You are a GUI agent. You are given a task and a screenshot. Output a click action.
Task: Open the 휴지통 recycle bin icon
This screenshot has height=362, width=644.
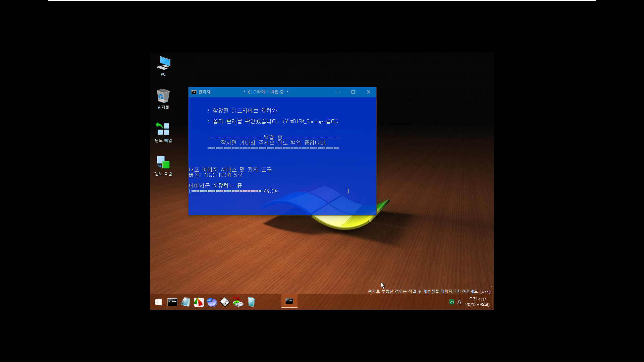163,99
